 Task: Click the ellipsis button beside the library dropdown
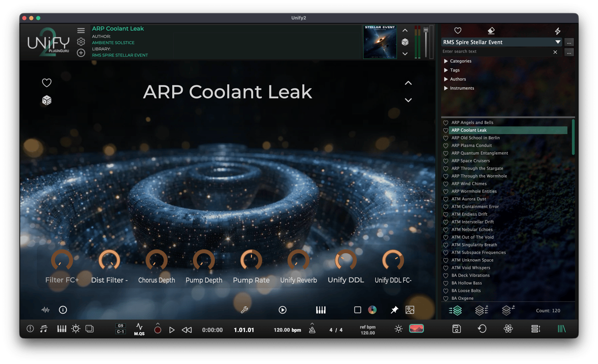click(569, 42)
